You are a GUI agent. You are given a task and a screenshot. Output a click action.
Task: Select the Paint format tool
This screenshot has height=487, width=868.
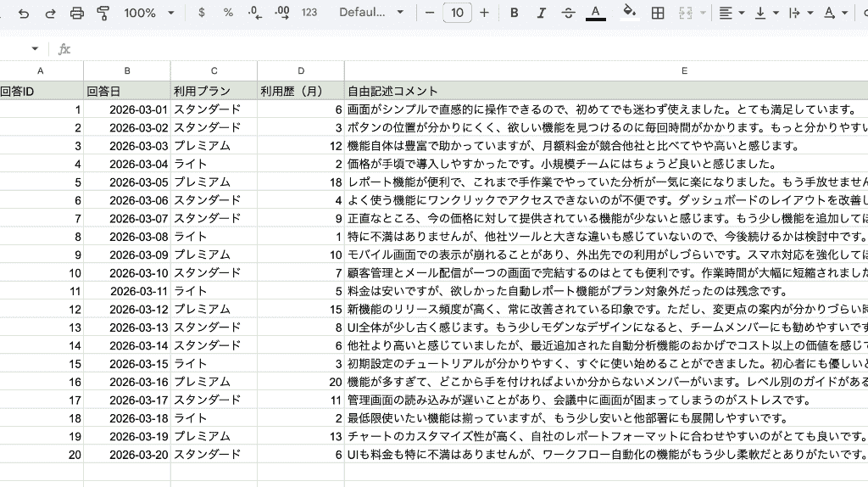(x=103, y=13)
